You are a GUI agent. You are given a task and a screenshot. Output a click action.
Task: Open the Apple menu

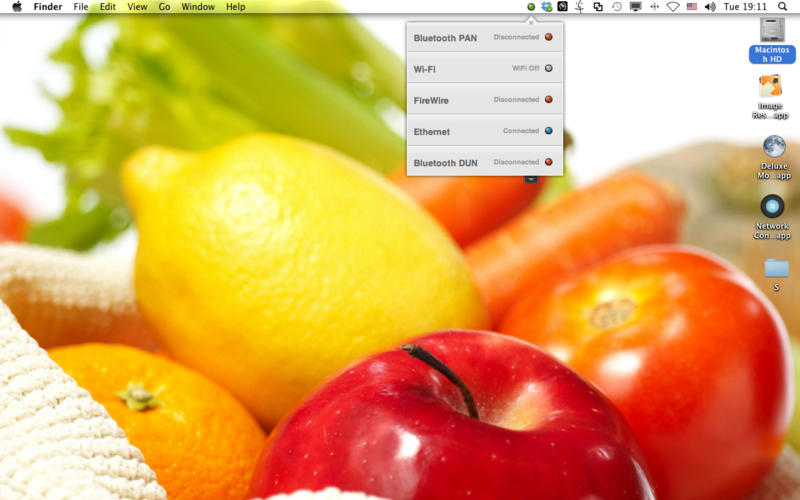17,7
